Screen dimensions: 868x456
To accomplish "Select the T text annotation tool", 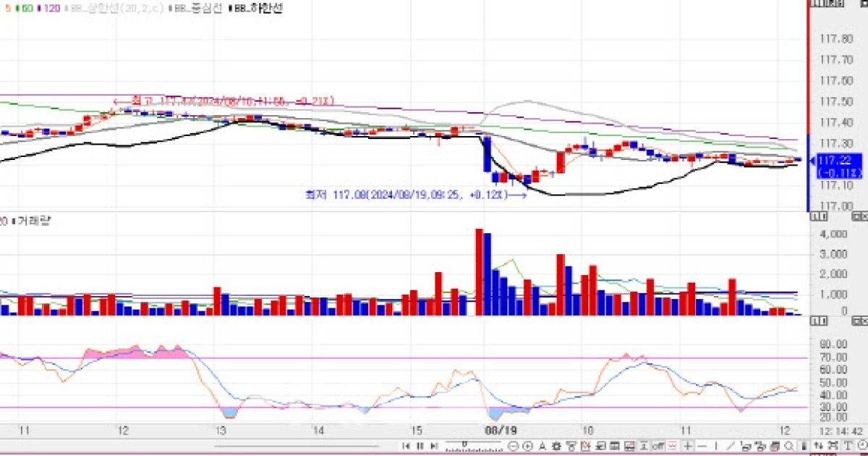I will pos(849,446).
